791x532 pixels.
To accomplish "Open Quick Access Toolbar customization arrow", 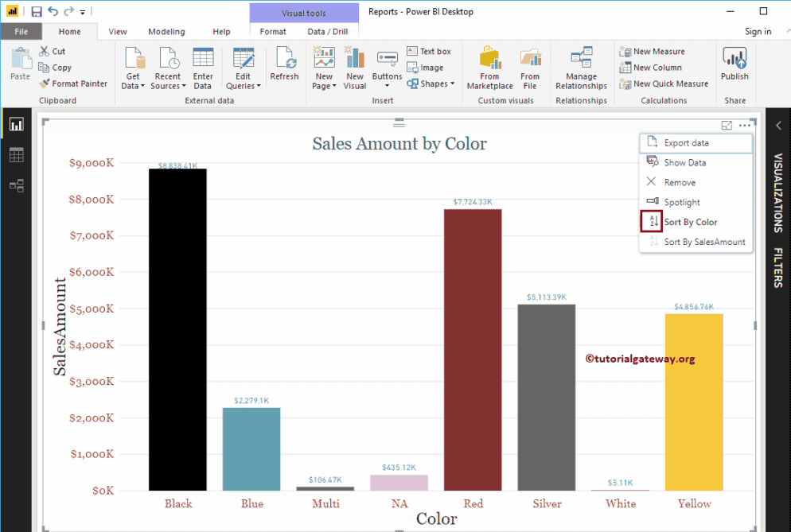I will point(82,12).
